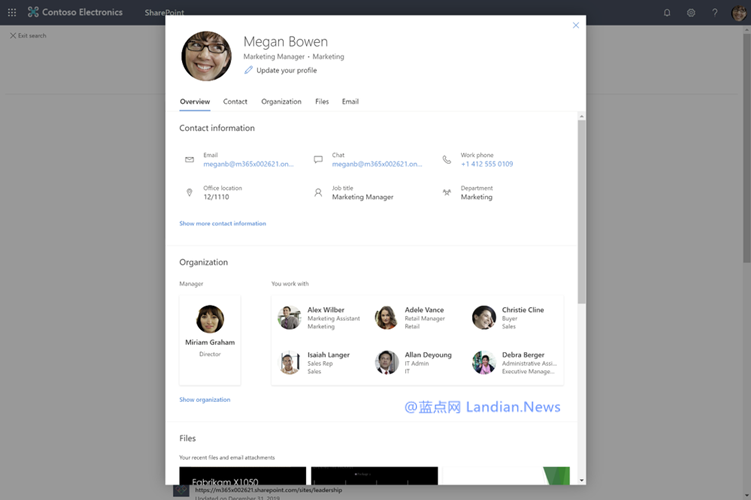The width and height of the screenshot is (751, 500).
Task: Switch to the Contact tab
Action: pyautogui.click(x=235, y=102)
